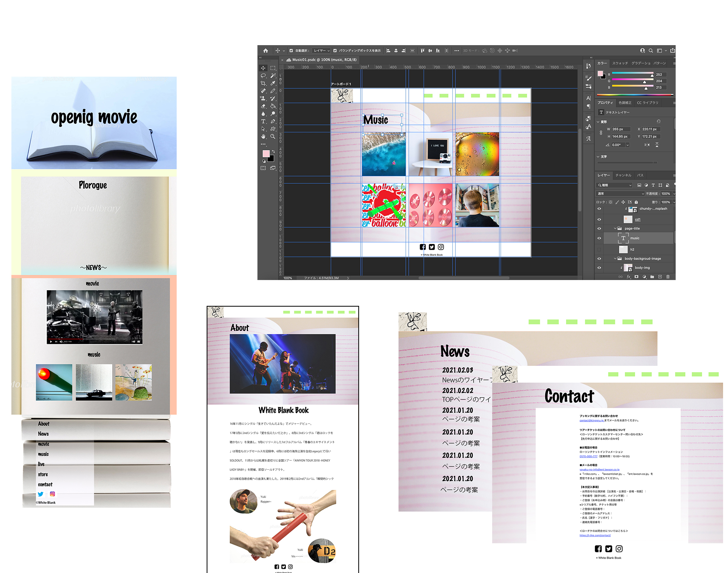Viewport: 728px width, 573px height.
Task: Select the Lasso tool
Action: click(x=263, y=76)
